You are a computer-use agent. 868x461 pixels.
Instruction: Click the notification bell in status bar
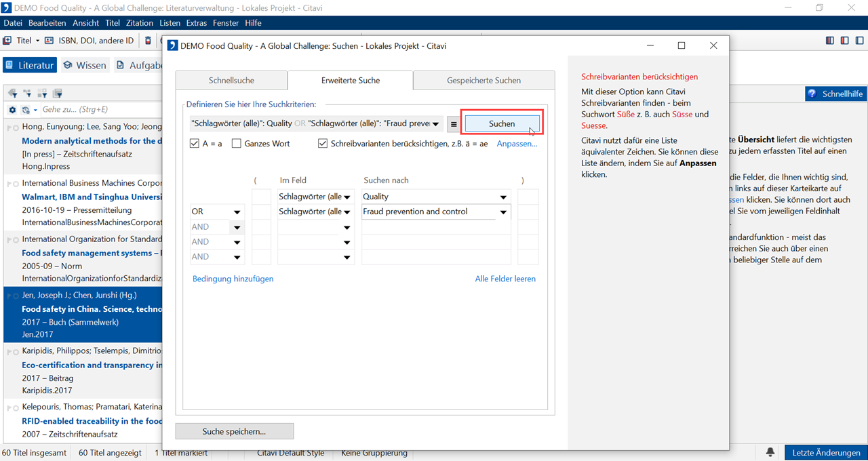click(x=770, y=452)
